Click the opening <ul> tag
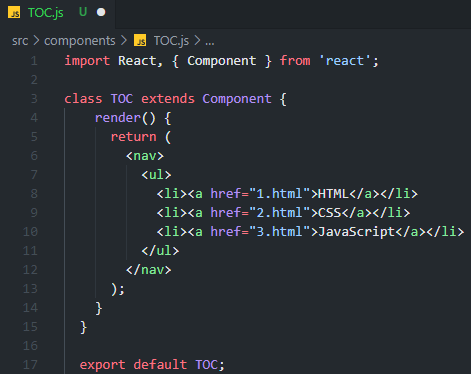The height and width of the screenshot is (374, 471). (156, 175)
